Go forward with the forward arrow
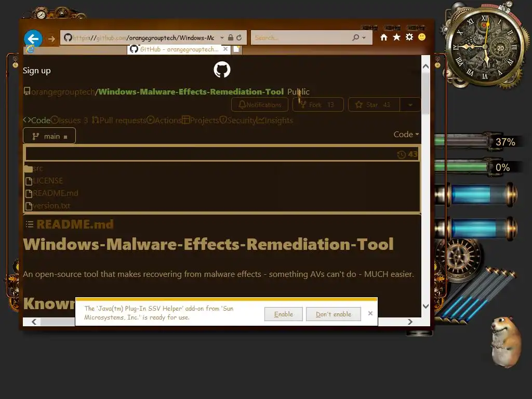532x399 pixels. pos(51,39)
